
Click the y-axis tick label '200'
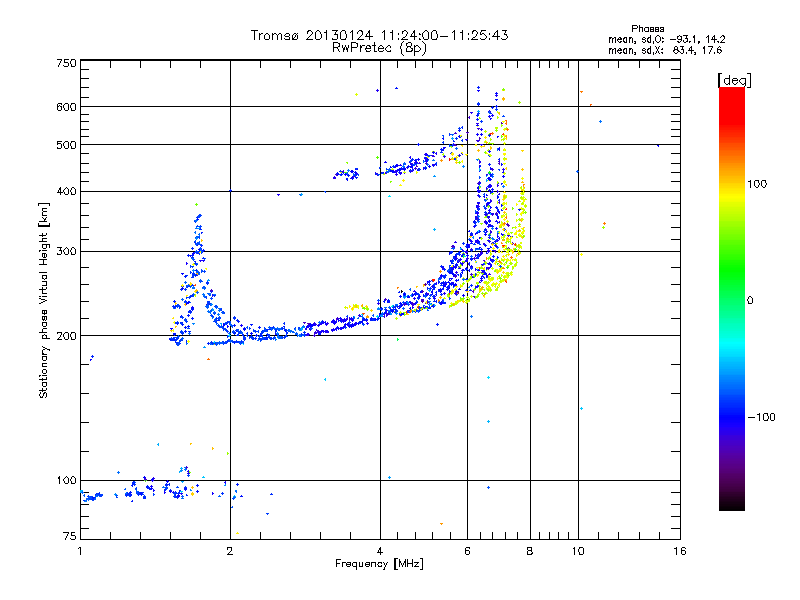[66, 336]
